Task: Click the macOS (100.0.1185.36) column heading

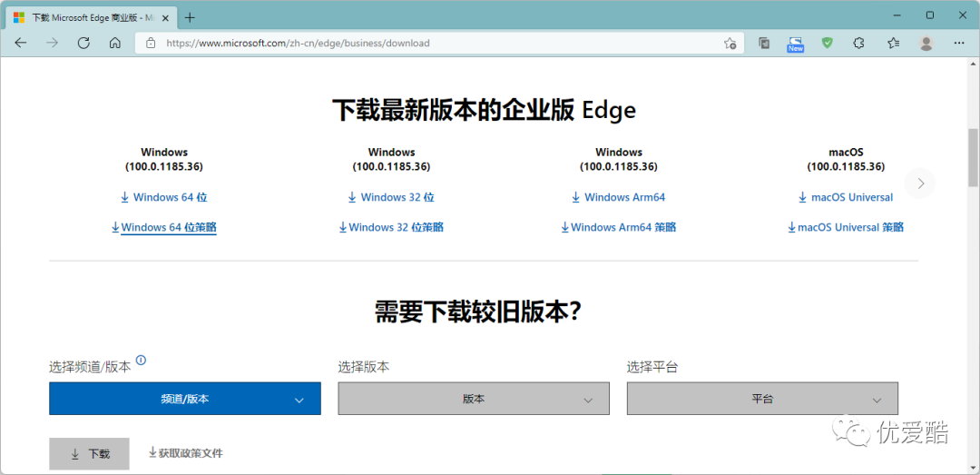Action: pos(846,159)
